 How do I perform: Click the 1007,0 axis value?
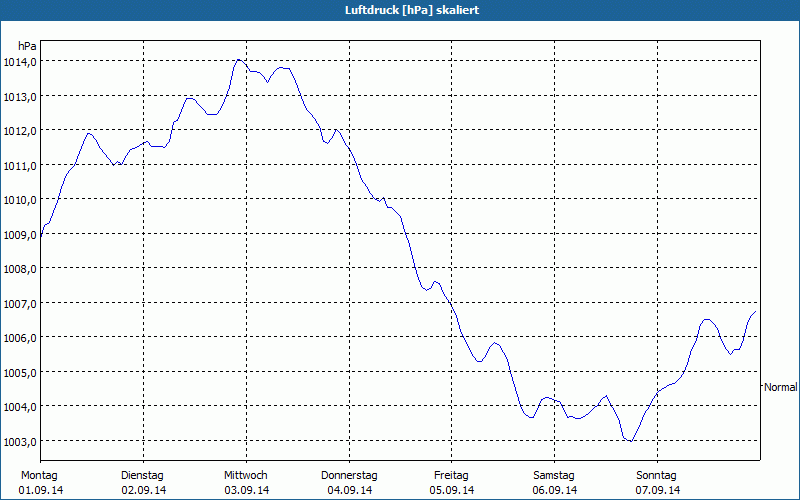20,304
